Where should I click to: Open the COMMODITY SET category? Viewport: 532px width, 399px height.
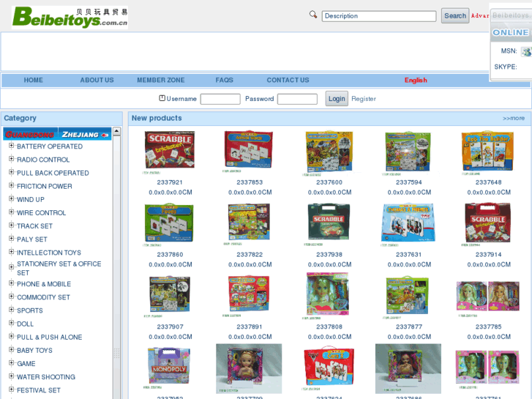(43, 297)
